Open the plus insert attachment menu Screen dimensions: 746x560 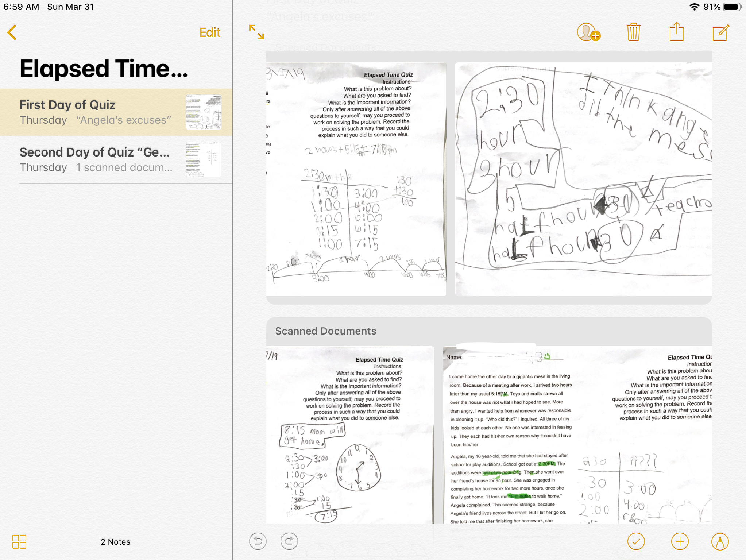[680, 541]
